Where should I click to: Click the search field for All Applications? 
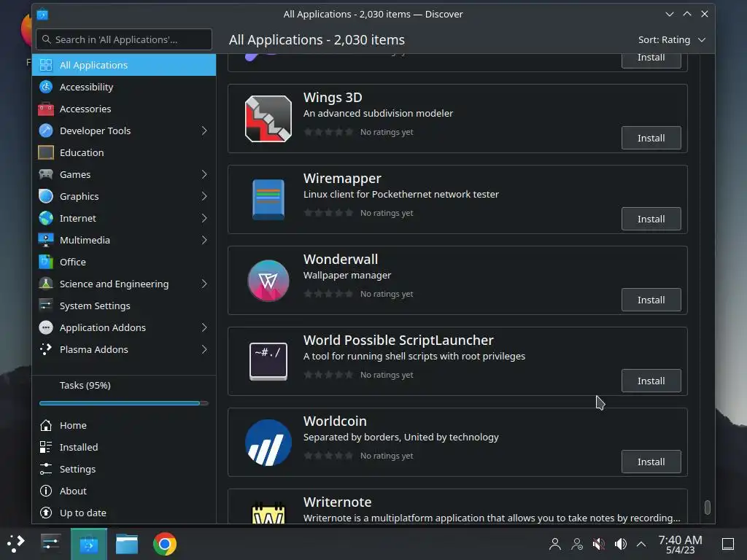click(x=124, y=39)
